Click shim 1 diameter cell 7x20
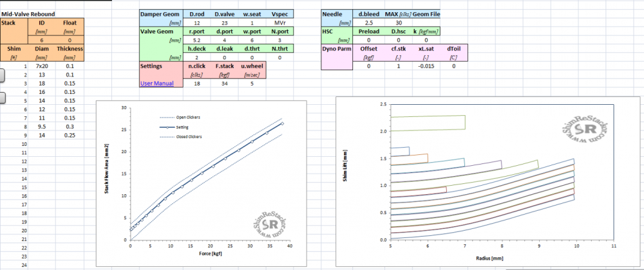 coord(42,66)
